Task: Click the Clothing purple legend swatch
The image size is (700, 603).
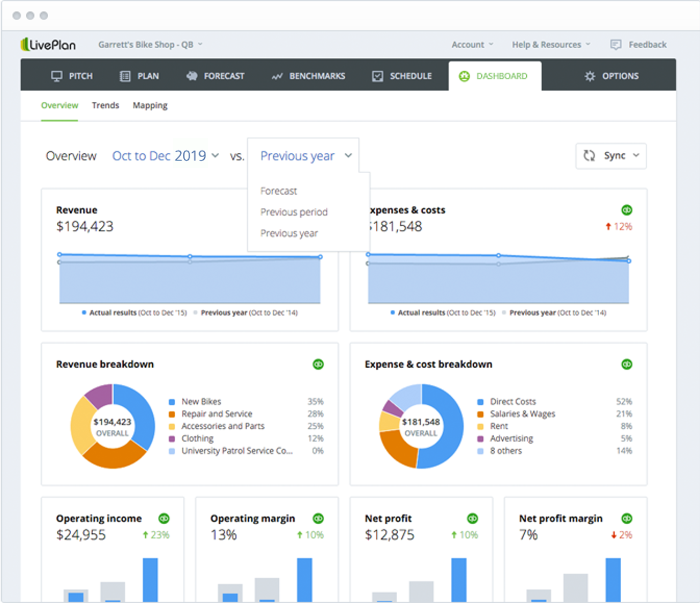Action: coord(172,439)
